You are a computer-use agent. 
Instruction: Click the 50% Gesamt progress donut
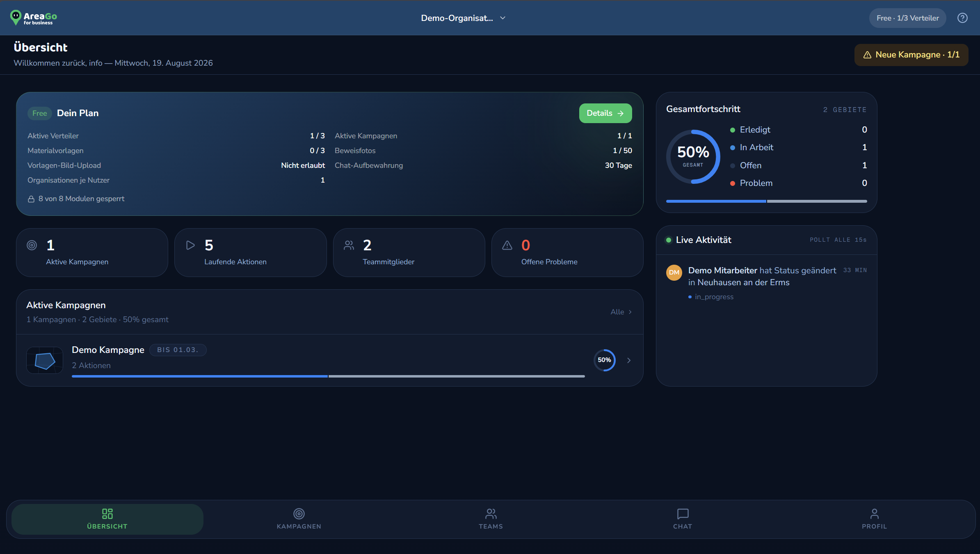[x=693, y=156]
